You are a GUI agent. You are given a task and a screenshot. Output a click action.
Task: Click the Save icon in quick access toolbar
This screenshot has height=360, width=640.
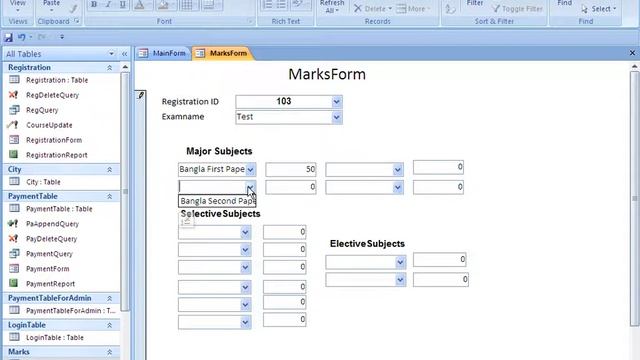pos(8,37)
